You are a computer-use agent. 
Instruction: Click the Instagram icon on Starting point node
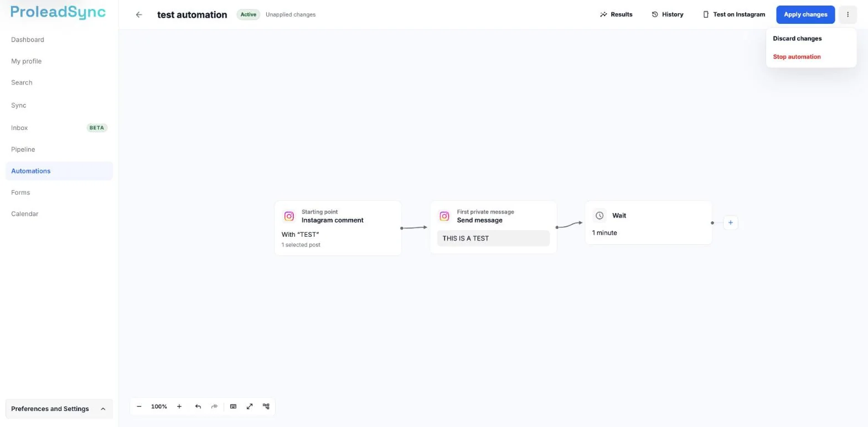(x=289, y=216)
